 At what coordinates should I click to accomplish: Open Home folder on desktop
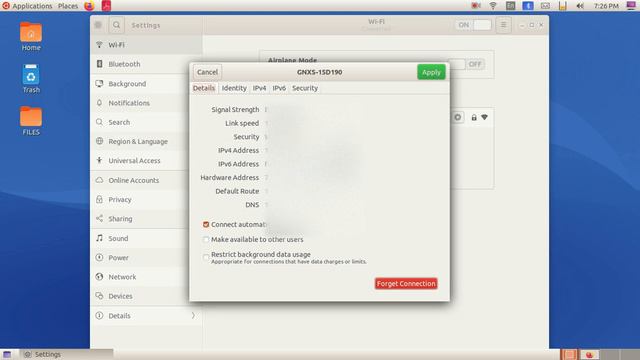31,36
